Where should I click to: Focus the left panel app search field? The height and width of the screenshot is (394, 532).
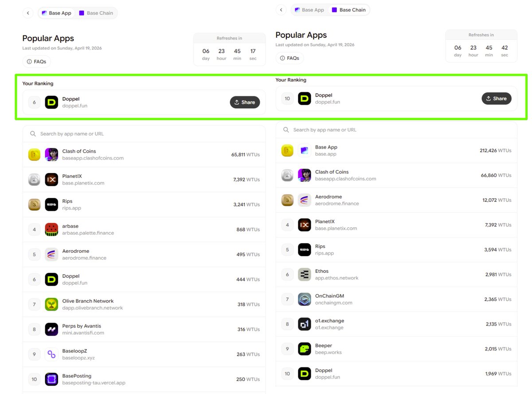coord(144,134)
